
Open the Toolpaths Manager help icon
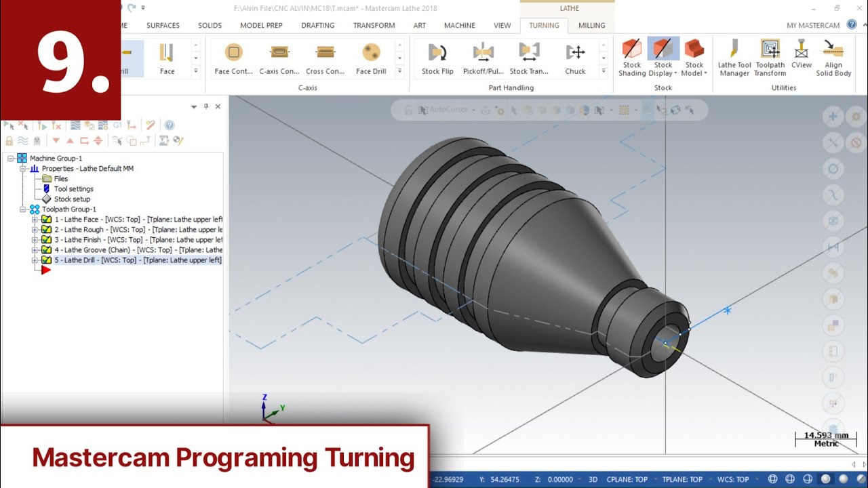point(170,125)
